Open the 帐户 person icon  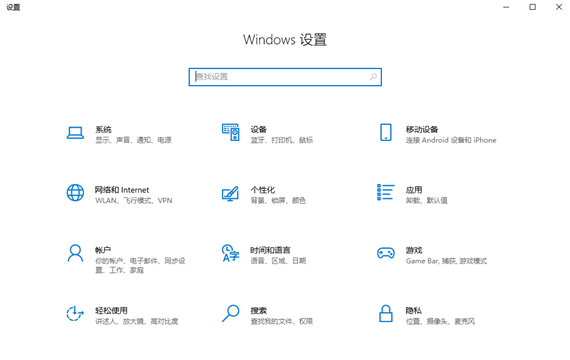coord(75,253)
